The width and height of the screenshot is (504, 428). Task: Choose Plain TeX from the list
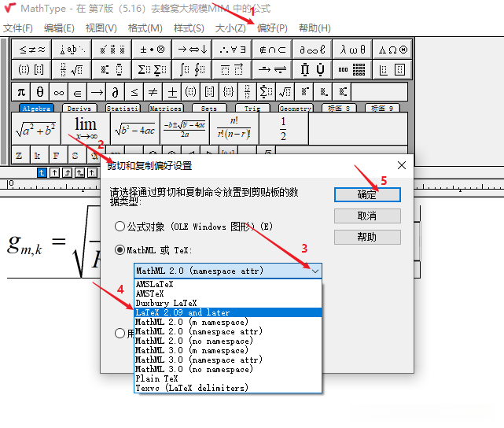tap(228, 378)
